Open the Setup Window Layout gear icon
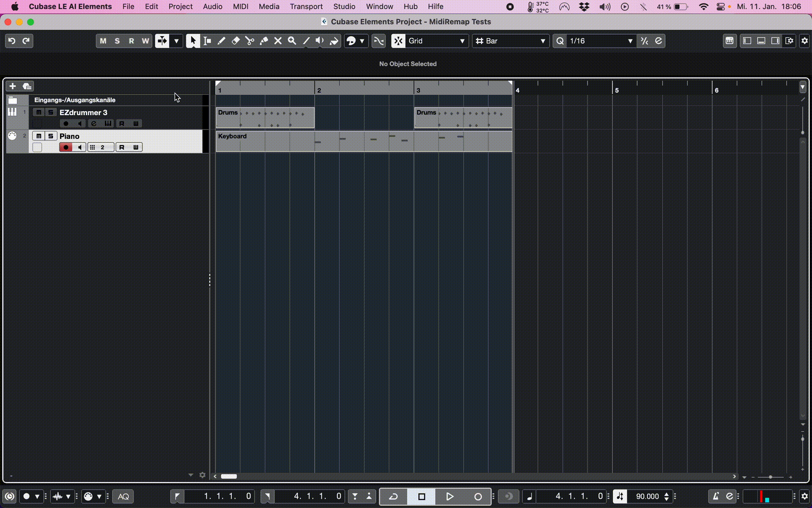Screen dimensions: 812x508 [x=789, y=41]
